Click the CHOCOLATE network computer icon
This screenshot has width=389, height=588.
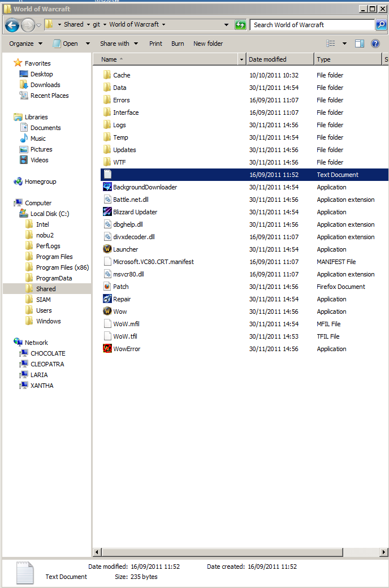coord(24,353)
